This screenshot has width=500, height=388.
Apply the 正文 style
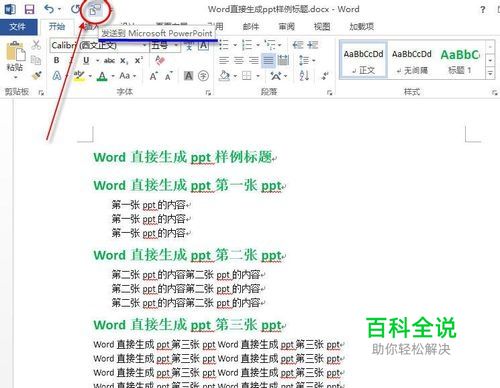[363, 60]
